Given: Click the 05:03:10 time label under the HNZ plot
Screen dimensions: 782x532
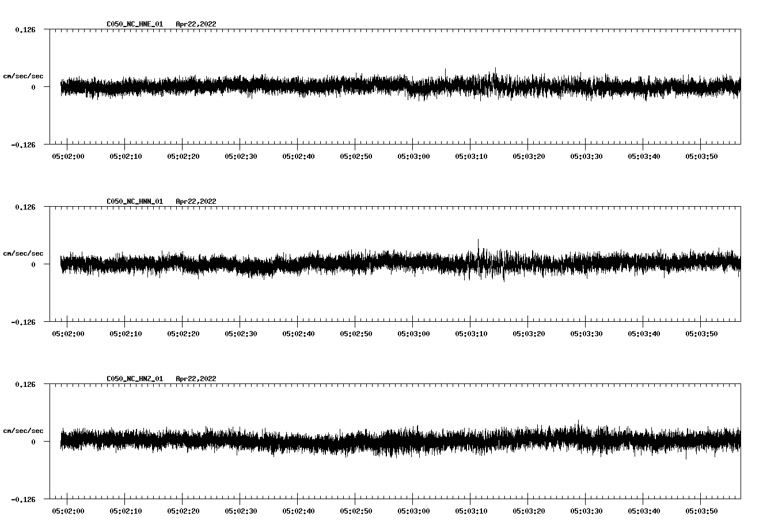Looking at the screenshot, I should tap(471, 511).
